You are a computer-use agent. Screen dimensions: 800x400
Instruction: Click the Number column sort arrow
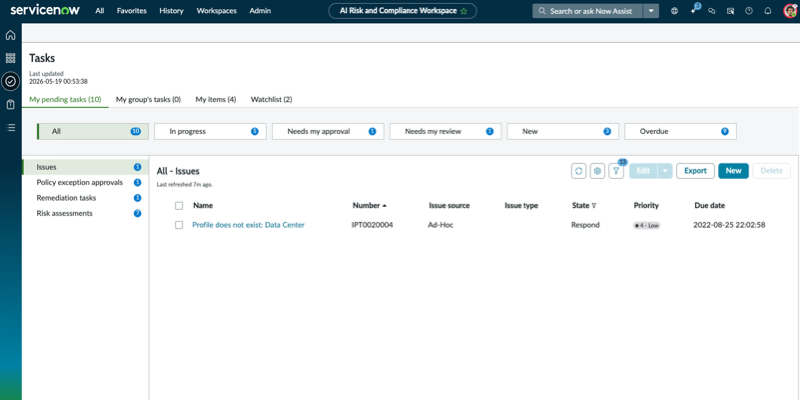384,206
